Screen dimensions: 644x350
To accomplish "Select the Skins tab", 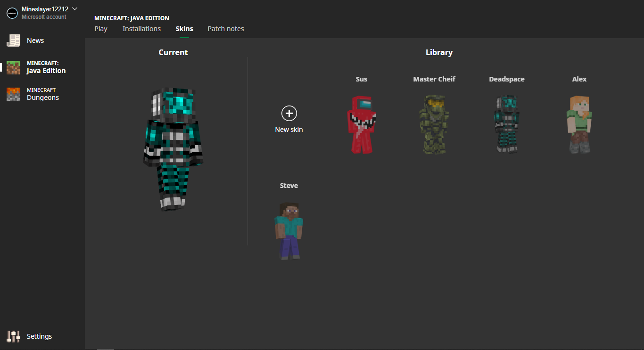I will point(184,29).
